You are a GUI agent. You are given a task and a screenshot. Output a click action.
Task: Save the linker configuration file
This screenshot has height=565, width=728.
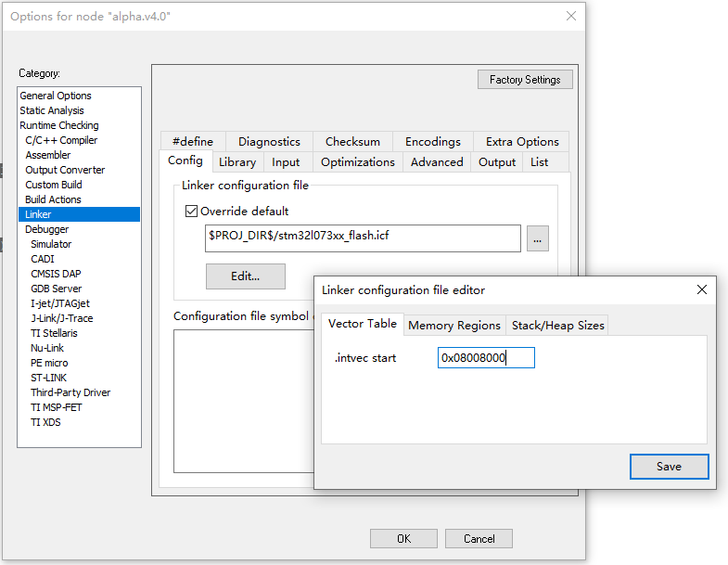click(x=669, y=467)
